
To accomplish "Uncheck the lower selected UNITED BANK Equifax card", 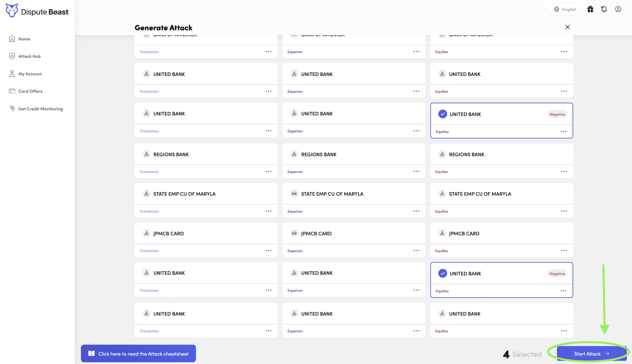I will point(443,273).
